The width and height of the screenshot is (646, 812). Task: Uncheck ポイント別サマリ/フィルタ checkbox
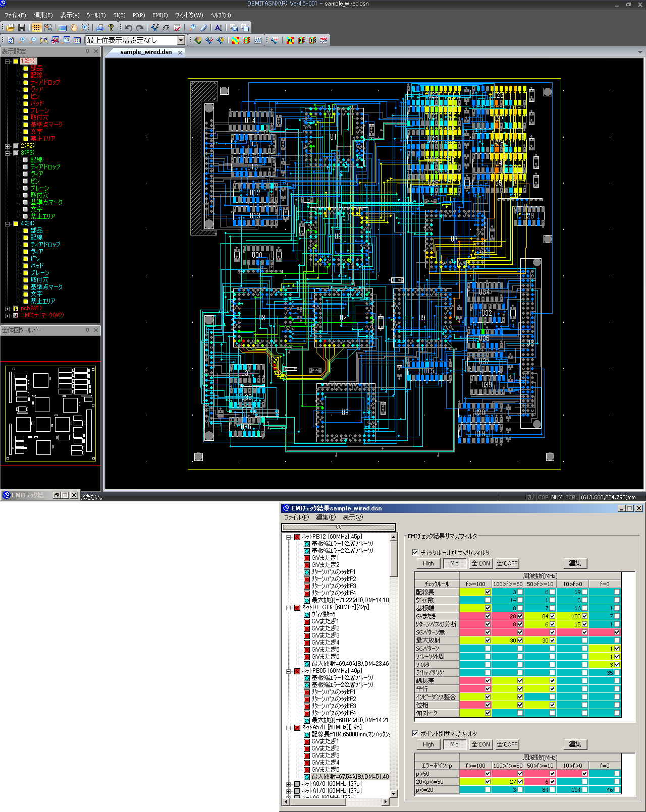[x=415, y=733]
